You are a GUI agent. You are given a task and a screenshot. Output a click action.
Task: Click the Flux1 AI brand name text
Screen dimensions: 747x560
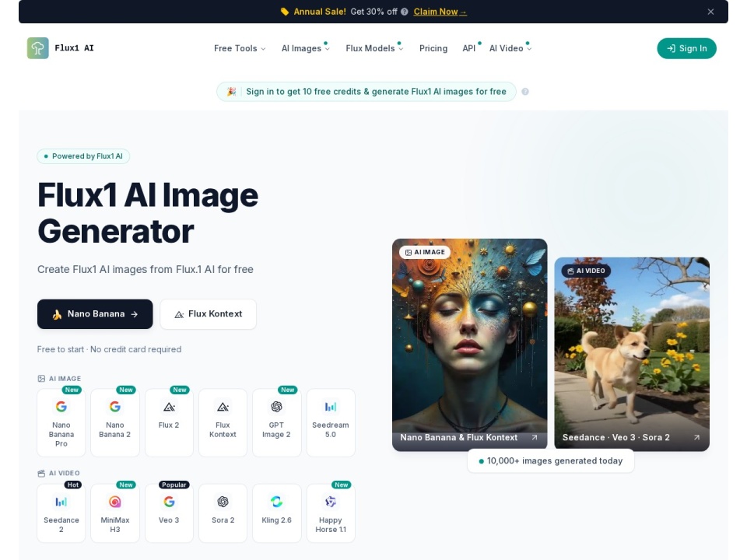tap(75, 48)
